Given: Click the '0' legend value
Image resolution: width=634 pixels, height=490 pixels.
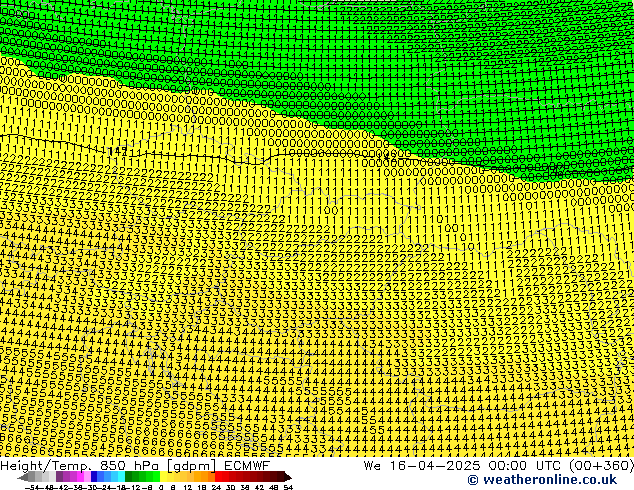Looking at the screenshot, I should pos(161,487).
